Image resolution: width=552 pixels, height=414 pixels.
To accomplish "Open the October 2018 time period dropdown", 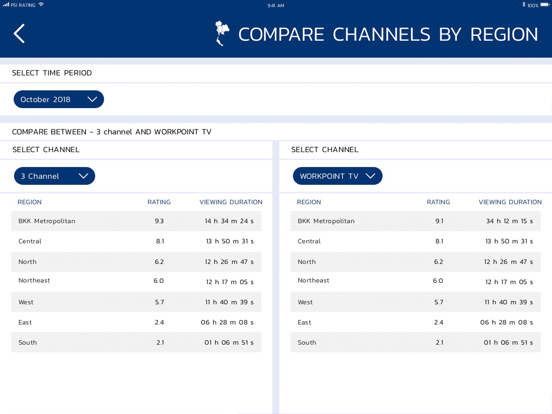I will [x=59, y=99].
